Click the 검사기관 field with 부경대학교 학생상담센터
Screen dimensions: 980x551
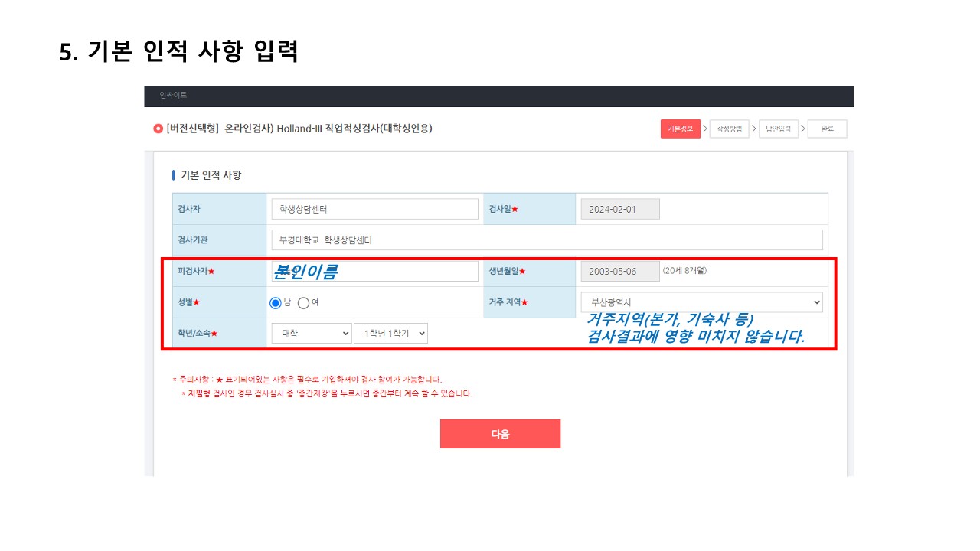pyautogui.click(x=547, y=240)
